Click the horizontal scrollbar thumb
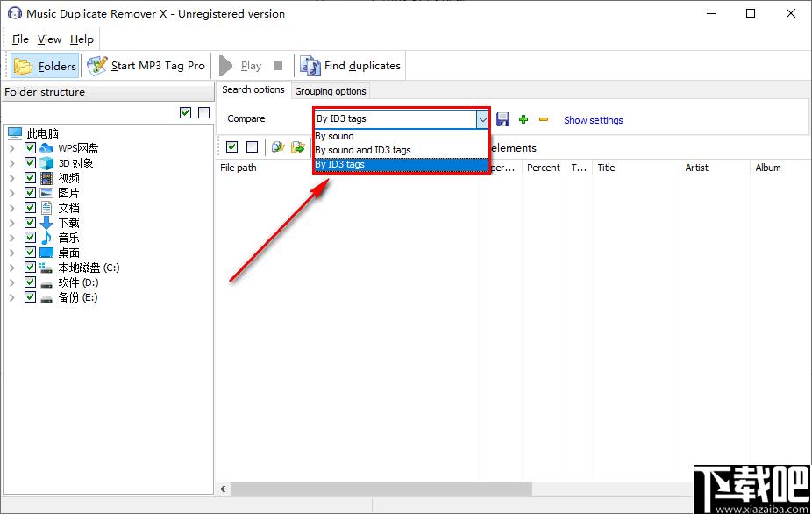Viewport: 812px width, 514px height. coord(381,489)
